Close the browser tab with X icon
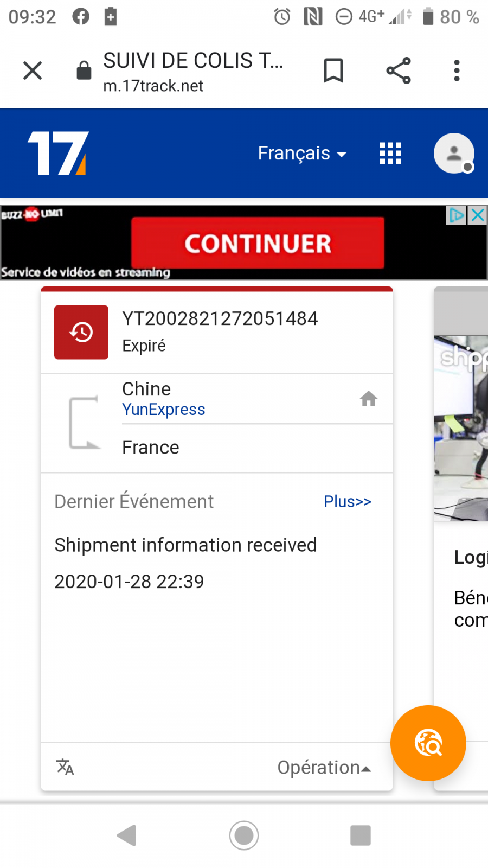Image resolution: width=488 pixels, height=868 pixels. (33, 71)
